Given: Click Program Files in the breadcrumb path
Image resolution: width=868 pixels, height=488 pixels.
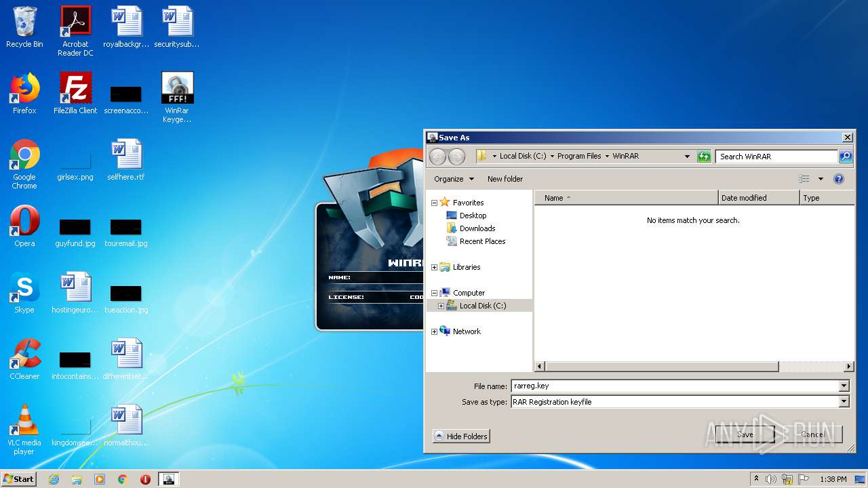Looking at the screenshot, I should click(579, 156).
